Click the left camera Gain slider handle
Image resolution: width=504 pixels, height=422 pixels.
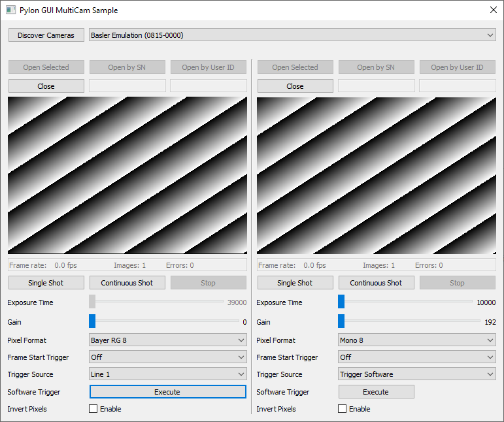[x=92, y=321]
